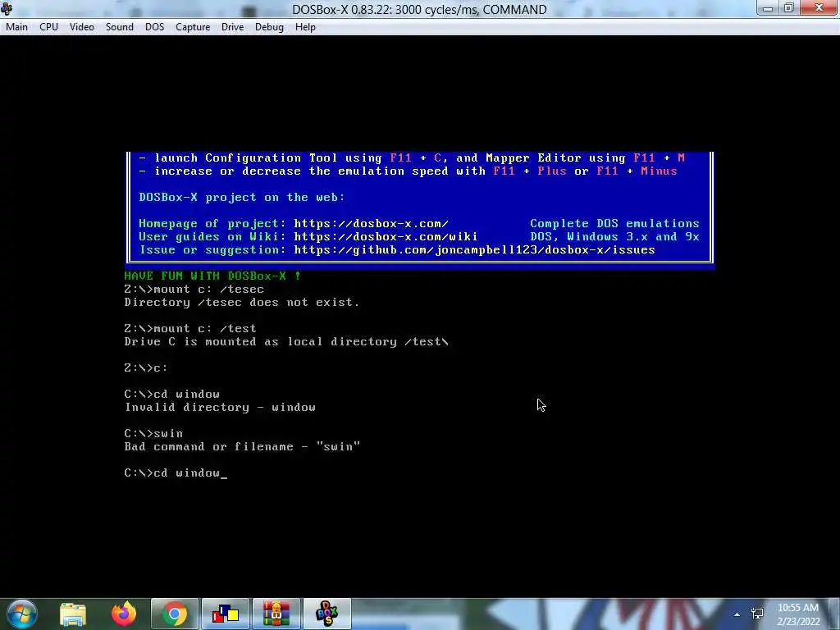Viewport: 840px width, 630px height.
Task: Click the 'launch Configuration Tool' hint line
Action: (412, 158)
